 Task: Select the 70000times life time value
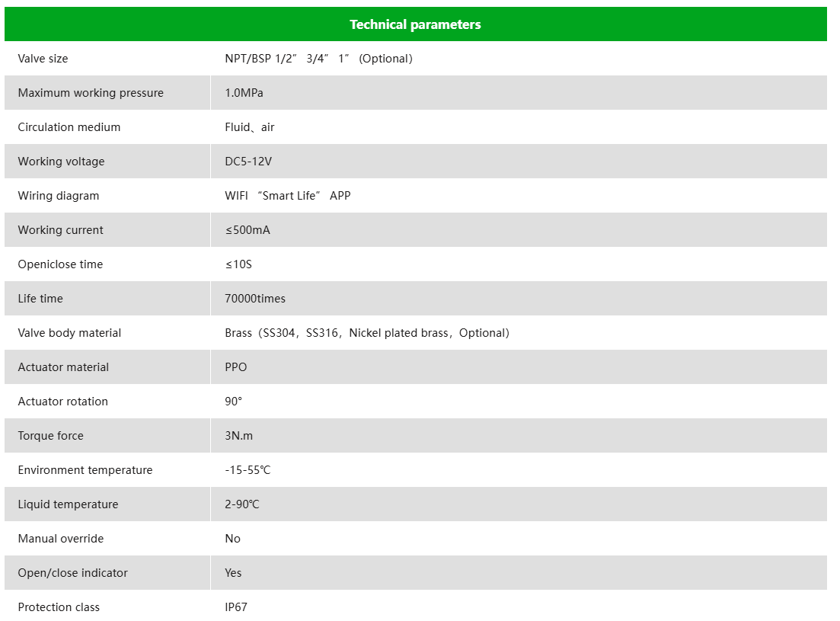255,299
